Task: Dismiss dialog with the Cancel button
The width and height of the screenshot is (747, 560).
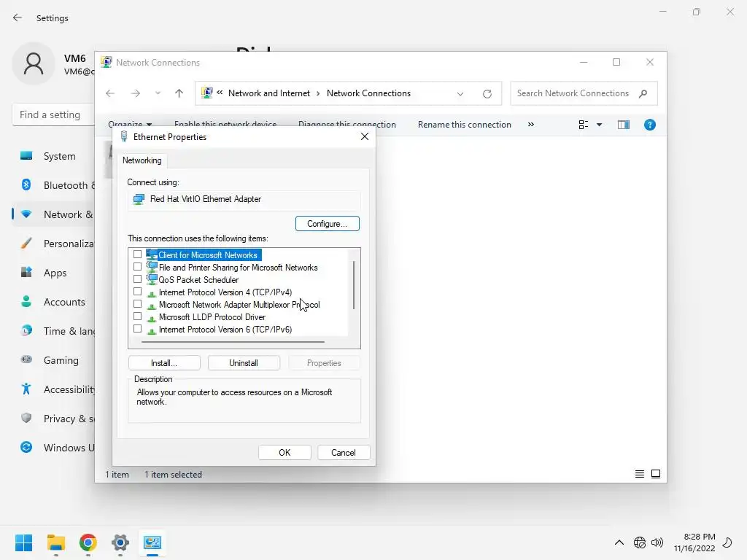Action: click(x=344, y=452)
